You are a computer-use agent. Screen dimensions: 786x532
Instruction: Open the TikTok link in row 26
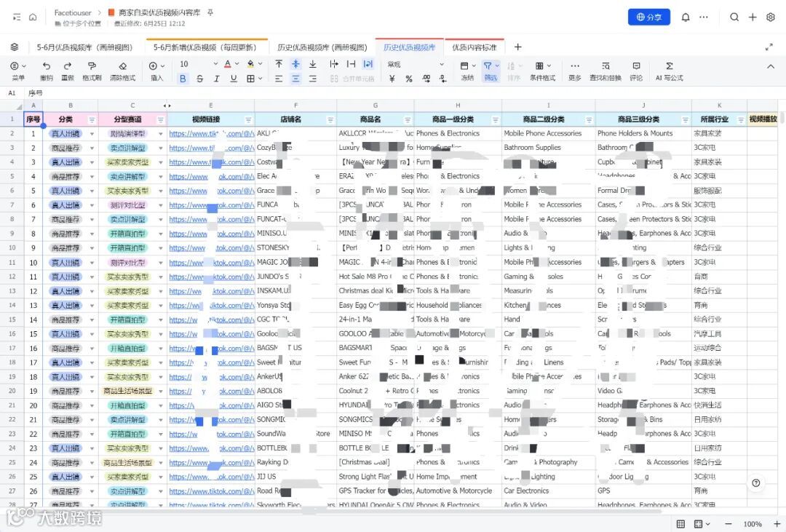(x=212, y=491)
